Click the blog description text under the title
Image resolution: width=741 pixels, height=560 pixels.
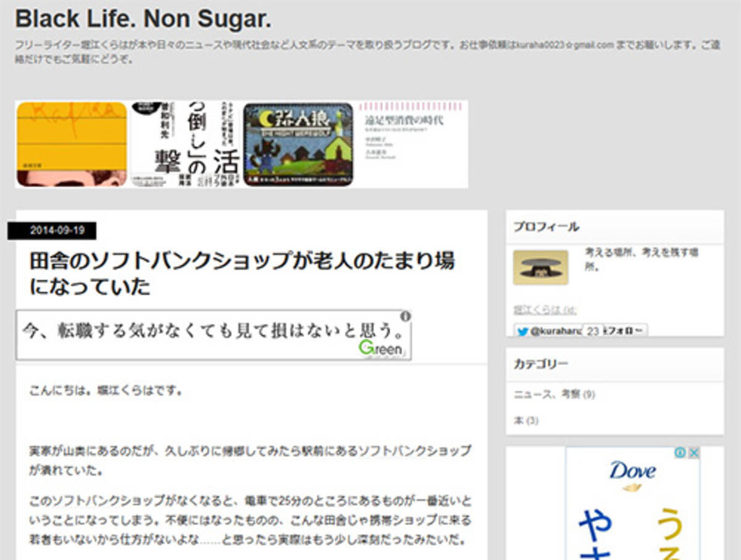pos(368,52)
